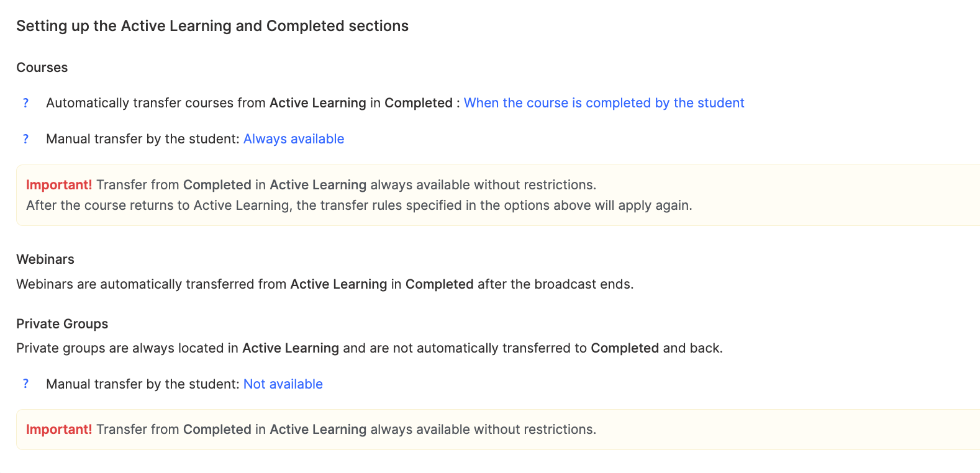Click help icon for Private Groups manual transfer

pos(25,384)
